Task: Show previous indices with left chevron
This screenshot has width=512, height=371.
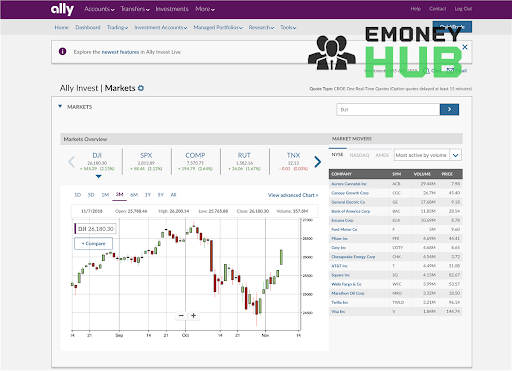Action: pyautogui.click(x=71, y=162)
